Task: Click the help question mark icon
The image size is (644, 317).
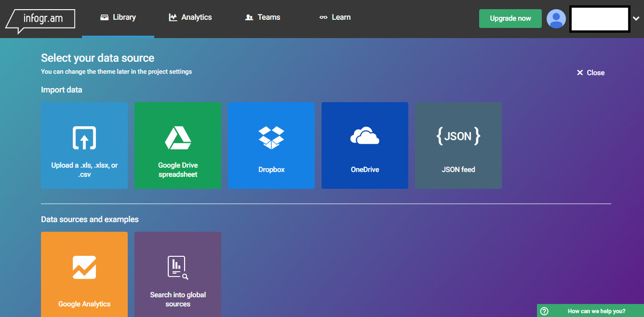Action: [x=544, y=311]
